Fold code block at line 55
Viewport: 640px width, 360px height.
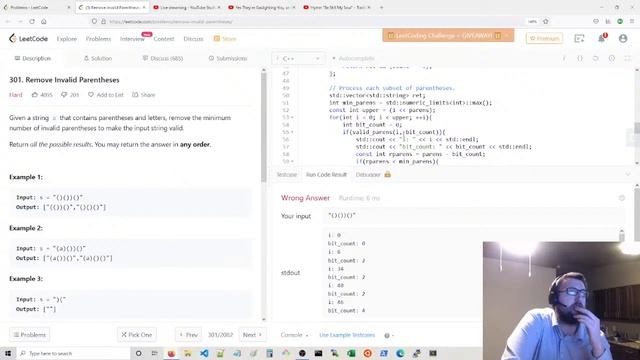(x=292, y=132)
